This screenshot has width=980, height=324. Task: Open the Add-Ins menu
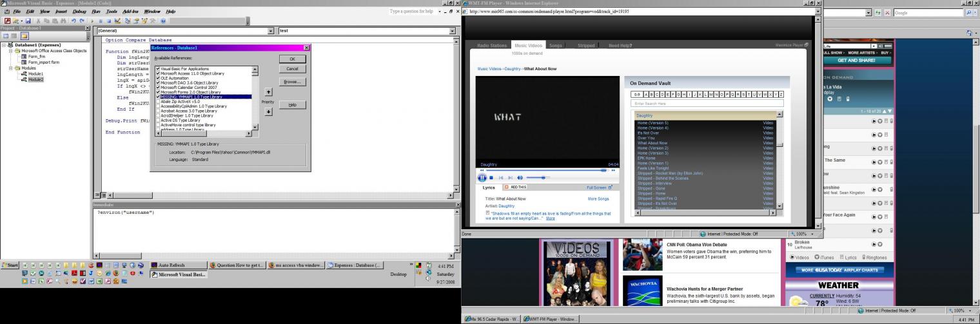[130, 12]
